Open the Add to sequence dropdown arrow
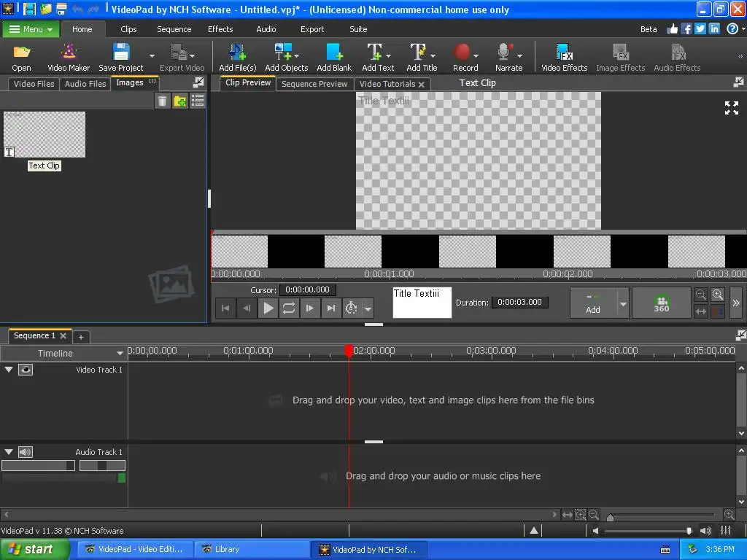The width and height of the screenshot is (747, 560). (623, 303)
